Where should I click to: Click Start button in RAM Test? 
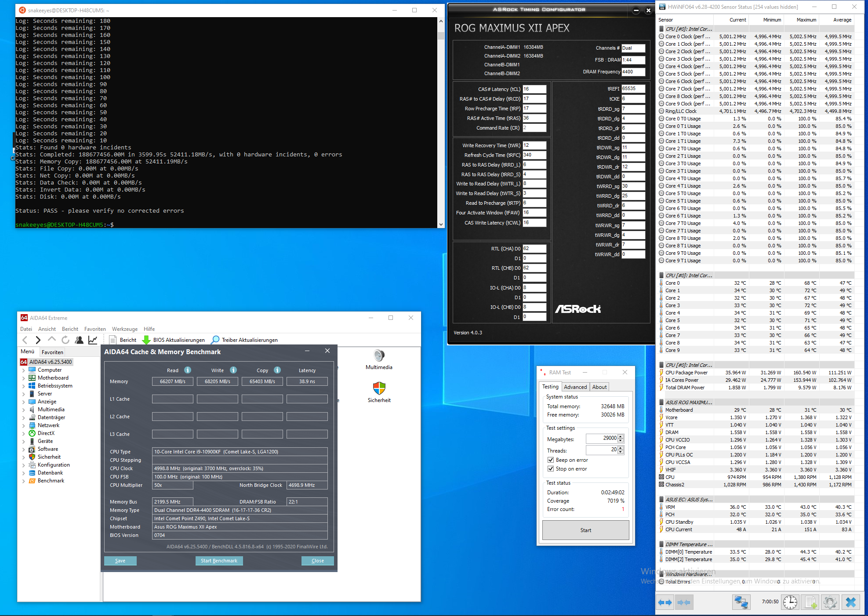pos(585,530)
